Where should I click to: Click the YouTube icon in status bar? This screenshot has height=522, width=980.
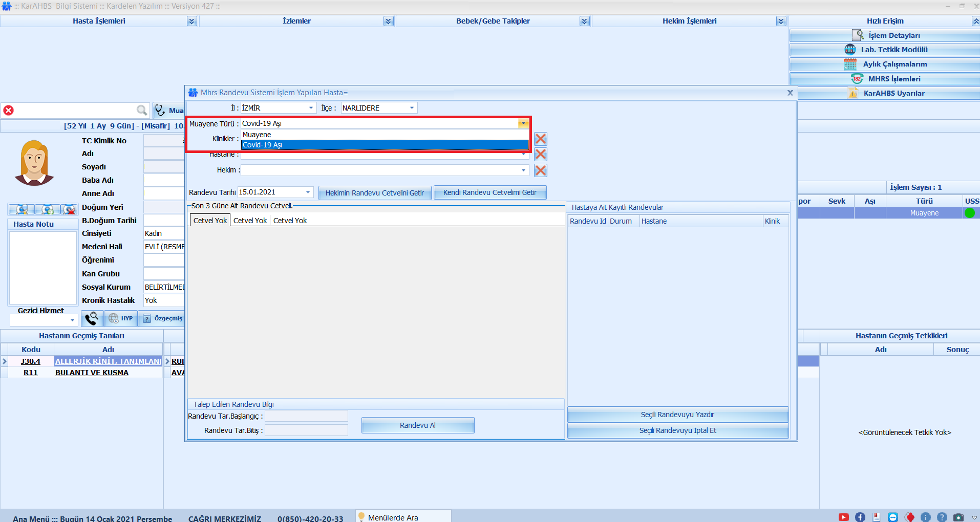click(844, 517)
